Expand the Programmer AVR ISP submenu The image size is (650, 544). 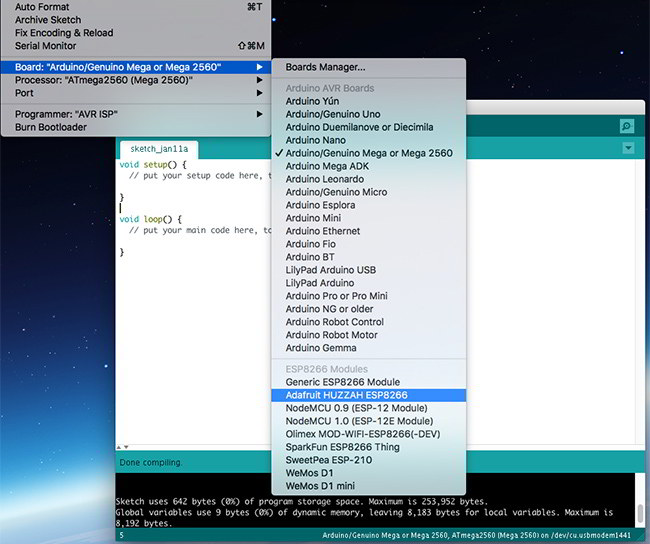(x=136, y=114)
